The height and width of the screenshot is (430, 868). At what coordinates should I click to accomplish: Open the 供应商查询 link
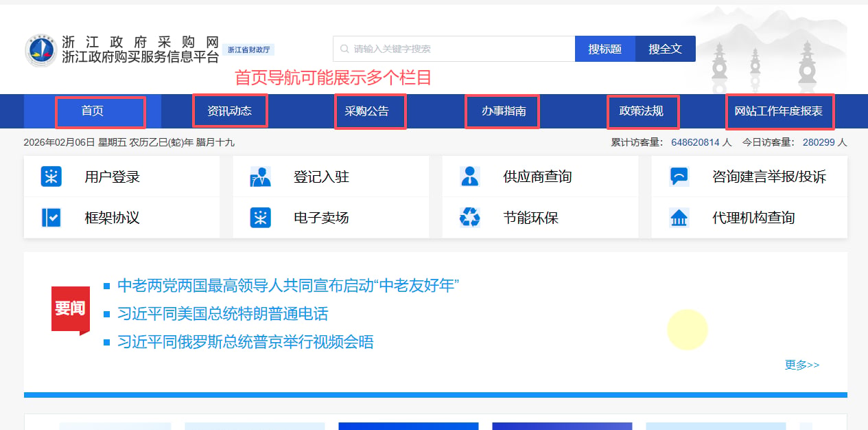click(537, 177)
